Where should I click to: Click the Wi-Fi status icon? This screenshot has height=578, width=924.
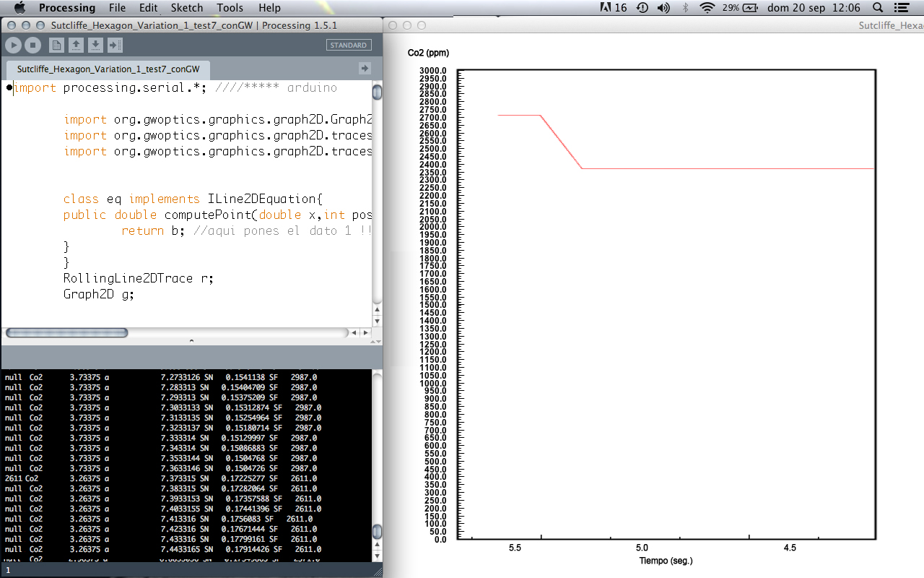coord(707,8)
